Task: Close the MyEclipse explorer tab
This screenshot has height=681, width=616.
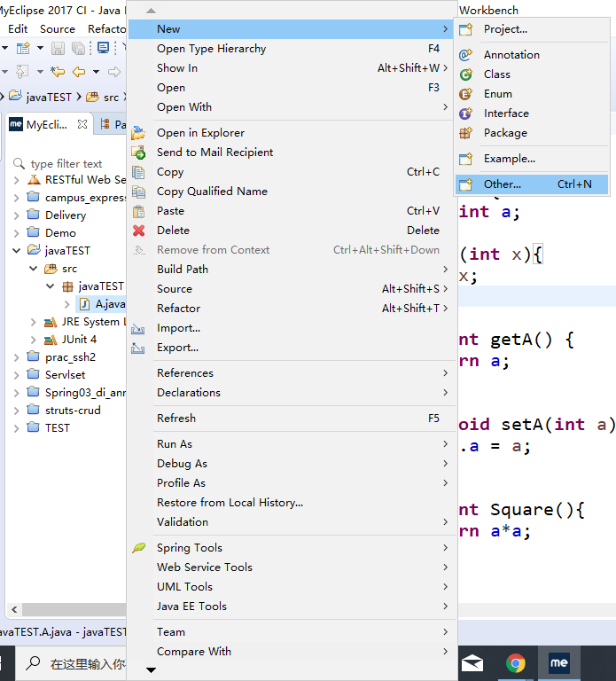Action: pyautogui.click(x=82, y=124)
